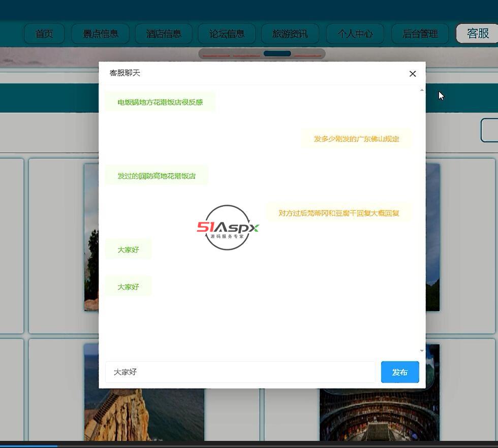Close the 客服聊天 dialog
This screenshot has height=448, width=498.
(x=413, y=74)
